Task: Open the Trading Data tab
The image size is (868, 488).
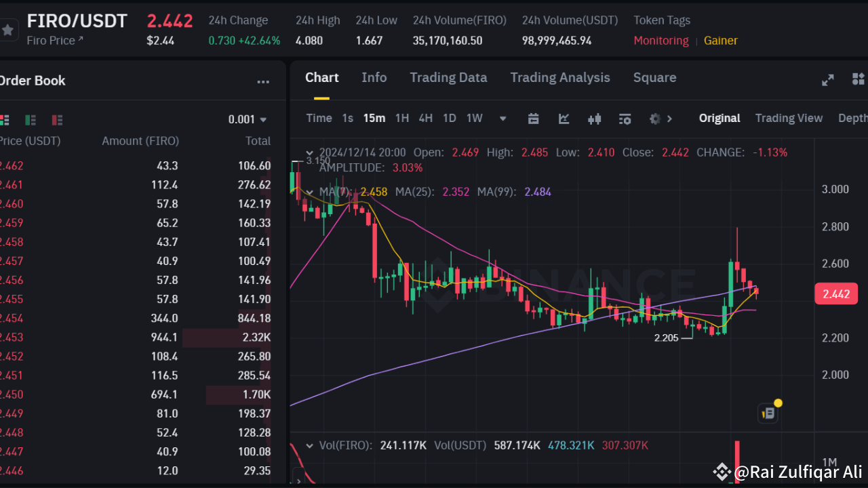Action: (448, 77)
